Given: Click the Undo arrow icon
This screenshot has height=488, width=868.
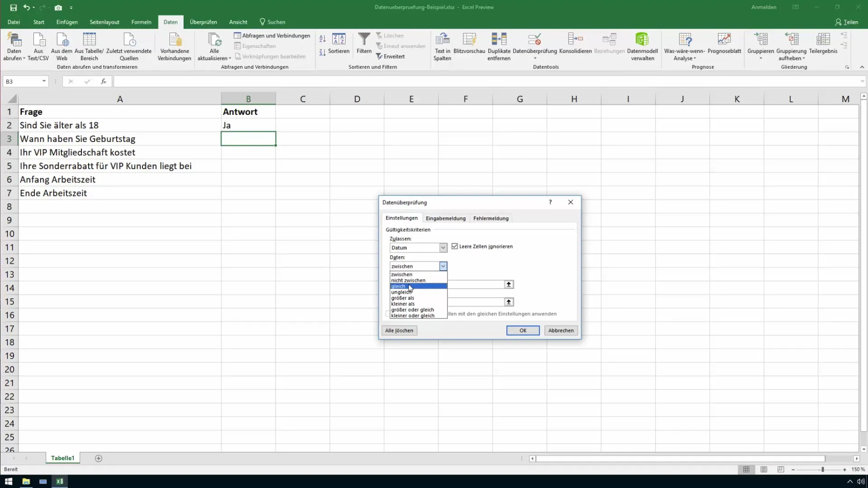Looking at the screenshot, I should (26, 8).
